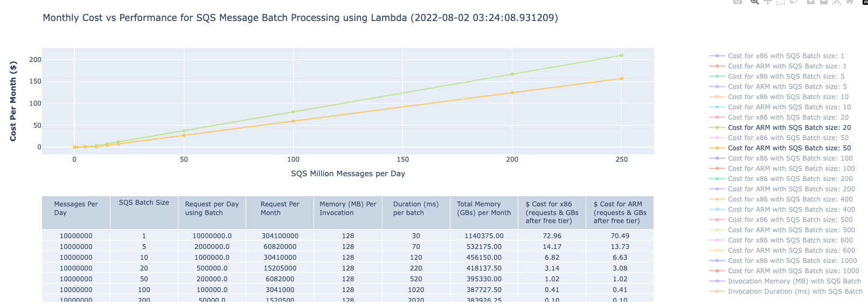The width and height of the screenshot is (868, 305).
Task: Hide Cost for ARM Batch size: 20 line
Action: coord(780,128)
